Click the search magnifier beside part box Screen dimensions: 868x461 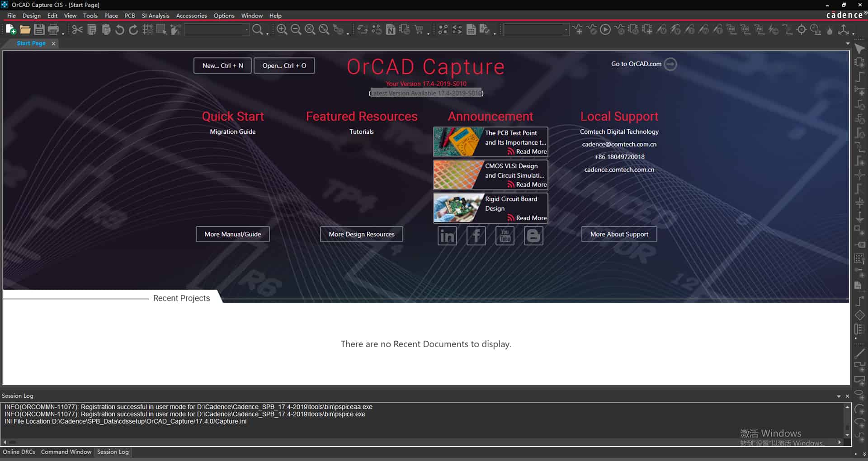pyautogui.click(x=258, y=30)
